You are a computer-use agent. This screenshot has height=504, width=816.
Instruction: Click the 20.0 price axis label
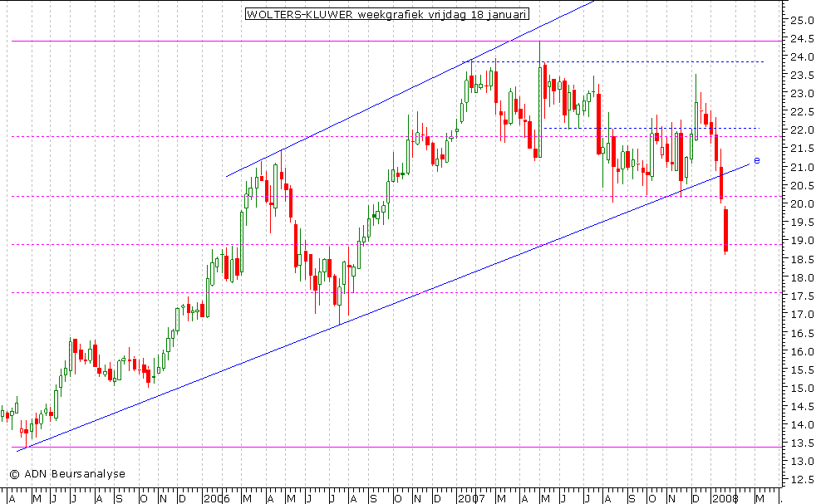click(800, 203)
